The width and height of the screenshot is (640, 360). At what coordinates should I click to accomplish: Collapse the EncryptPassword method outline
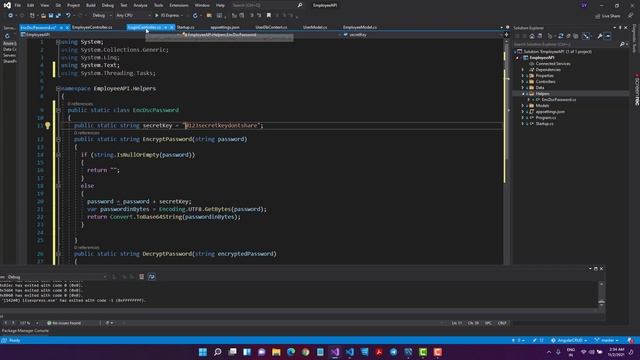coord(58,139)
